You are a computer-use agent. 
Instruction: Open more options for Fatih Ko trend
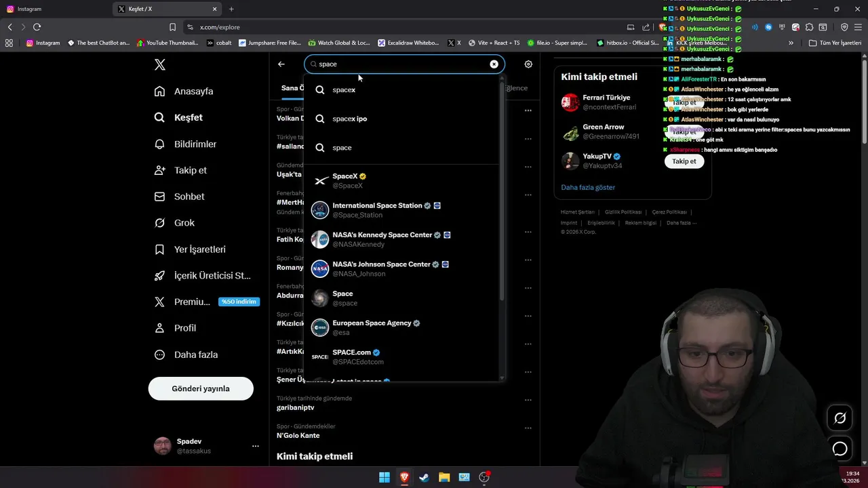click(x=528, y=232)
